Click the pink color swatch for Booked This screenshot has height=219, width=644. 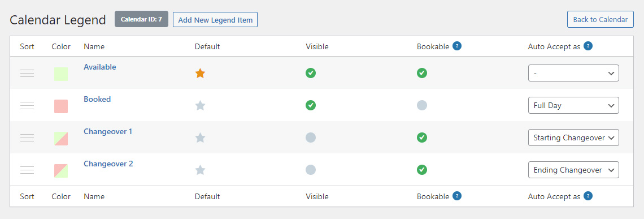click(x=61, y=106)
